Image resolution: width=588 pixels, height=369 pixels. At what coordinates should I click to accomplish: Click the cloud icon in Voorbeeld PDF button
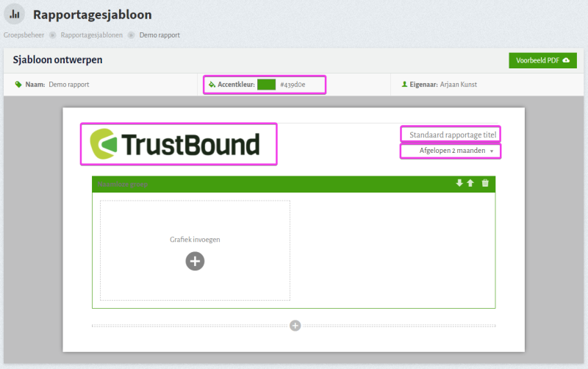tap(566, 60)
